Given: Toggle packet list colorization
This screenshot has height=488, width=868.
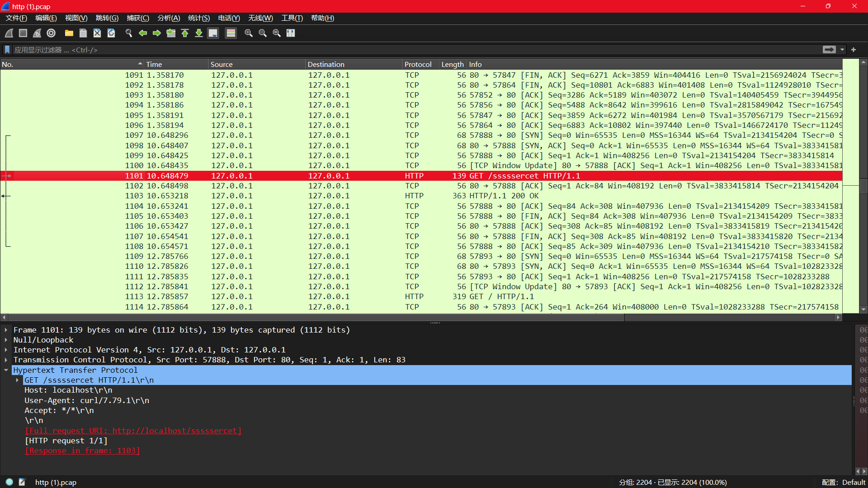Looking at the screenshot, I should click(231, 33).
